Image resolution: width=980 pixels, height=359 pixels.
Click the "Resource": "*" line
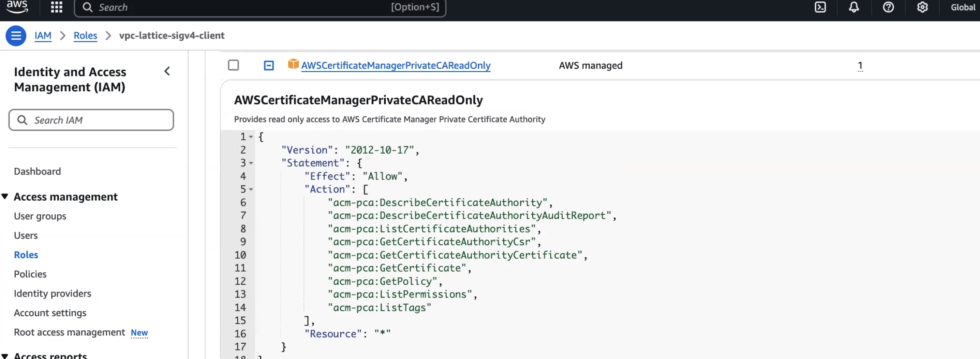coord(347,333)
